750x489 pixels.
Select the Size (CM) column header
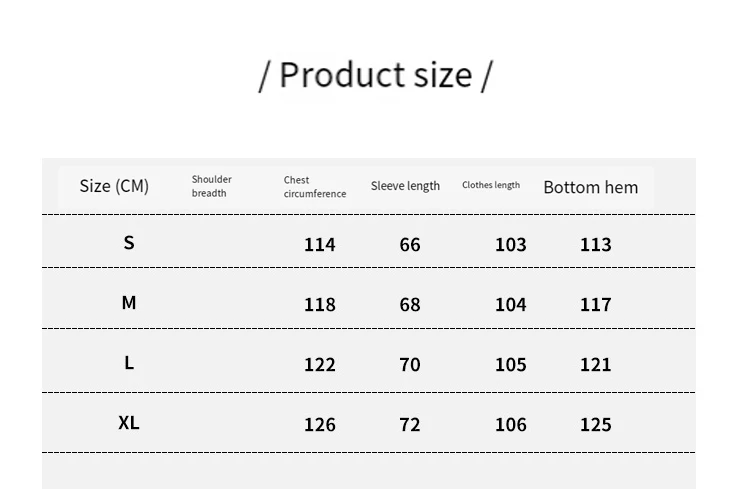click(x=114, y=186)
